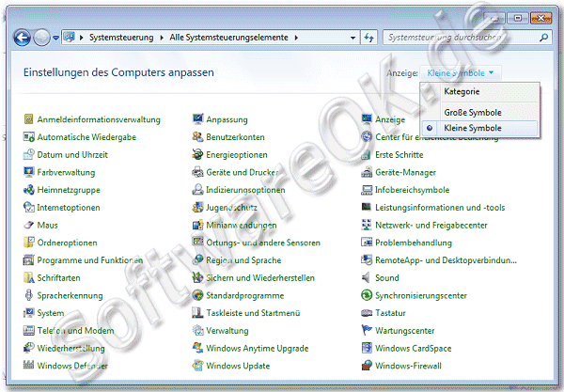Open Leistungsinformationen und -tools link

tap(440, 208)
